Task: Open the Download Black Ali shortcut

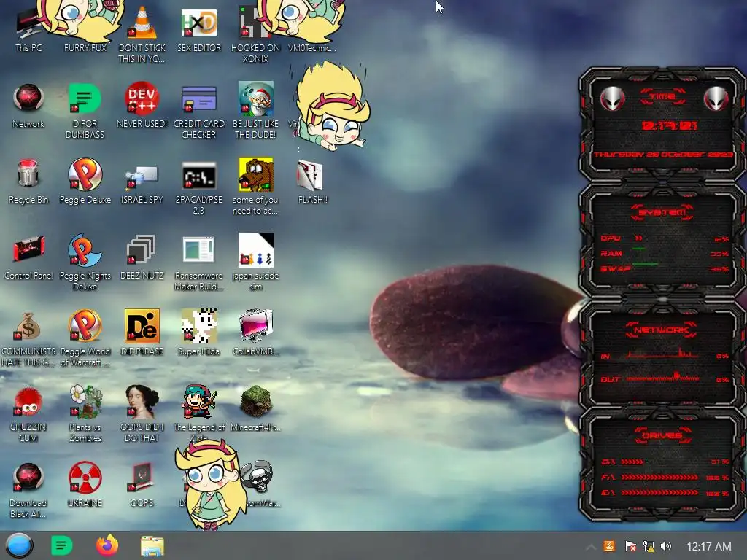Action: (28, 489)
